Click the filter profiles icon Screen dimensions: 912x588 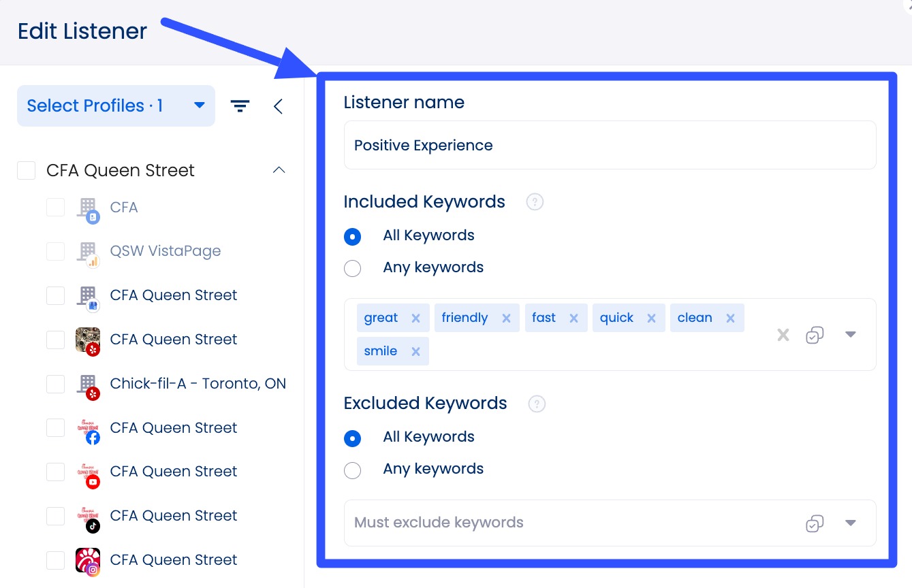(240, 106)
